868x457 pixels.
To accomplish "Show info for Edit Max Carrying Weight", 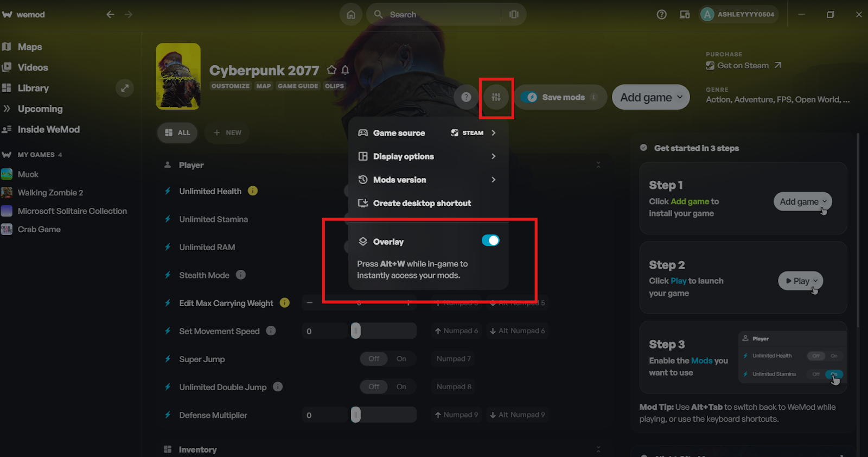I will pos(285,303).
